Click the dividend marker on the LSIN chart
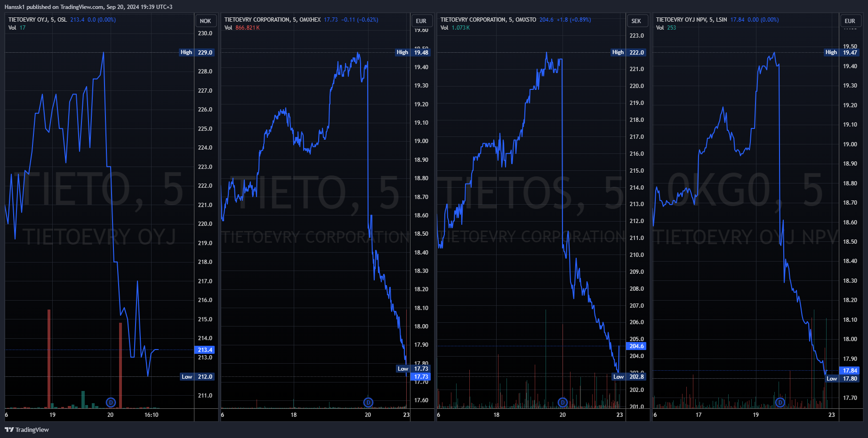 [780, 402]
